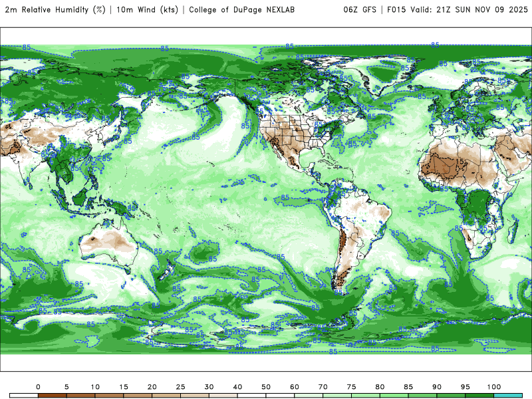Select the green swatch between 85 and 90
Viewport: 532px width, 399px height.
pyautogui.click(x=423, y=396)
